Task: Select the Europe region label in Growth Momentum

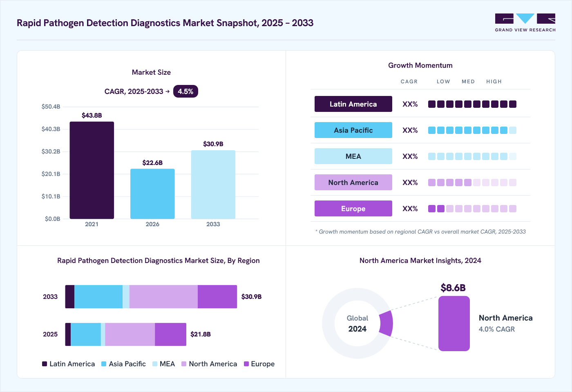Action: tap(353, 209)
